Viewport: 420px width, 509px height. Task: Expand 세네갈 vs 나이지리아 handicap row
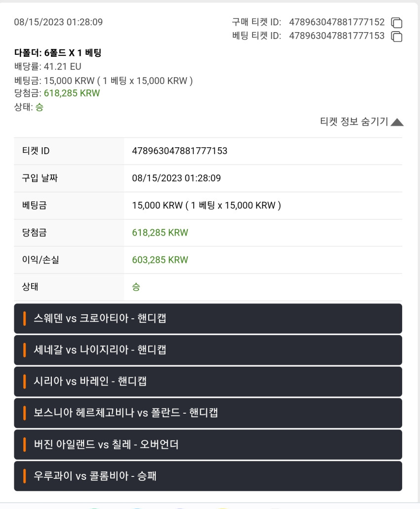coord(208,350)
